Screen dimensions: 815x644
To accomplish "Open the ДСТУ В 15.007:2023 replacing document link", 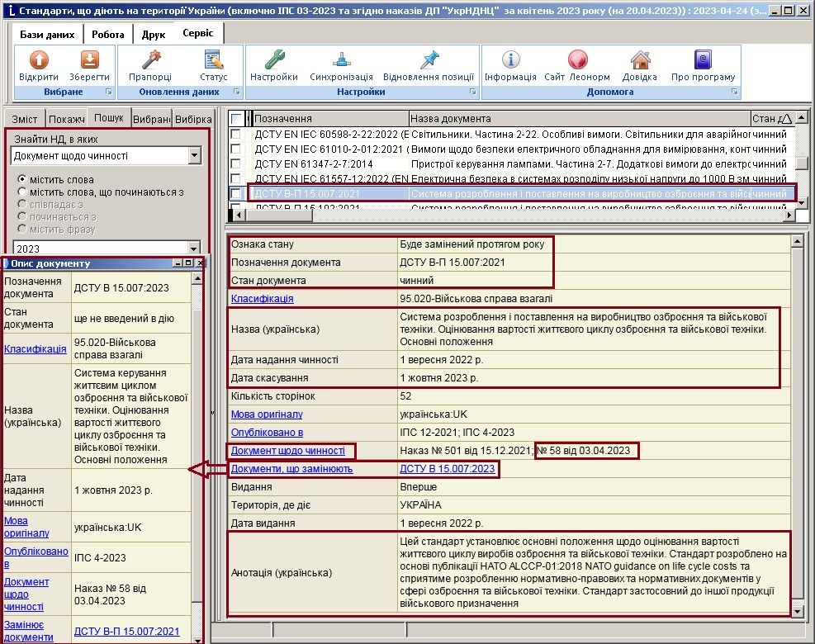I will coord(448,469).
